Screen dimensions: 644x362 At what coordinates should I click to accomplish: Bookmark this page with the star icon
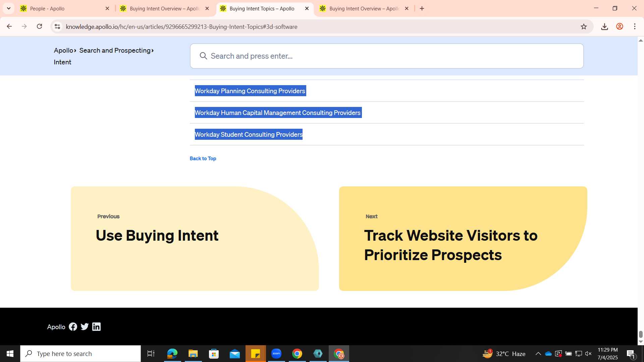pyautogui.click(x=584, y=26)
